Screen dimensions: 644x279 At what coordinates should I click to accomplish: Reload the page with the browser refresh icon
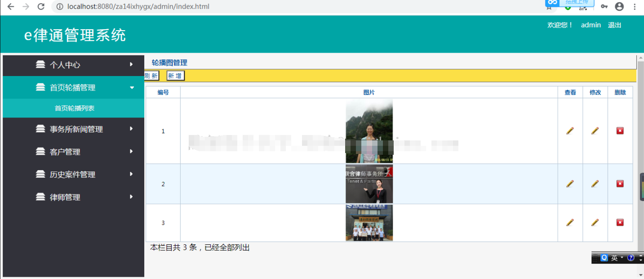tap(41, 7)
